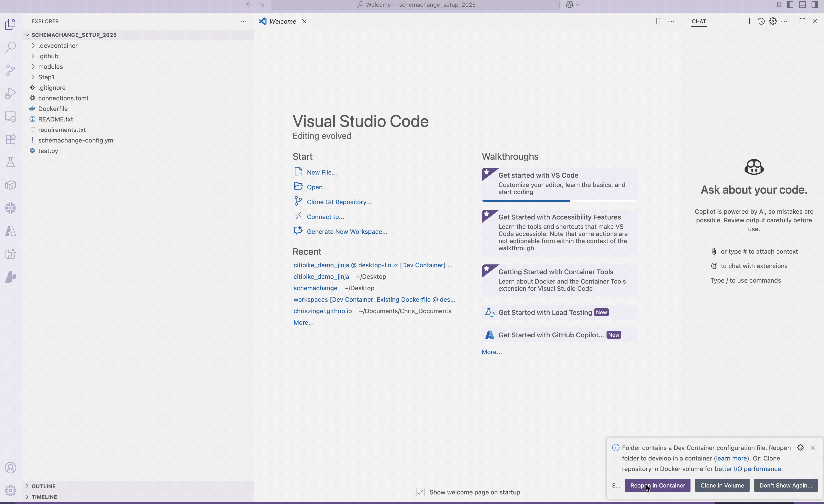This screenshot has width=824, height=504.
Task: Open the Source Control view
Action: tap(10, 70)
